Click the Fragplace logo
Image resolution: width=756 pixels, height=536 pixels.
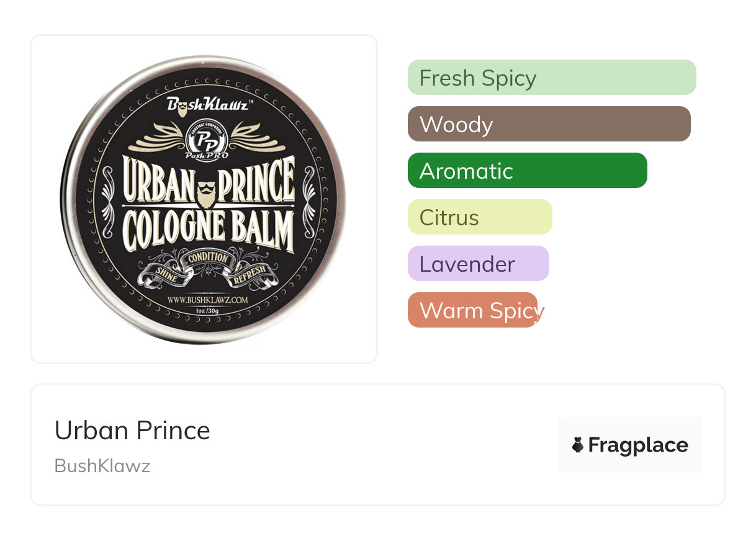coord(630,445)
